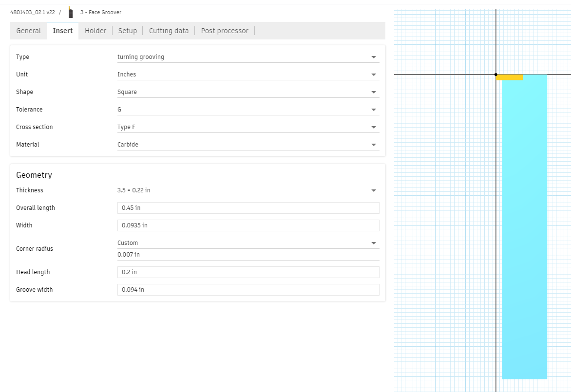Open the Cross section dropdown Type F
571x392 pixels.
click(248, 127)
